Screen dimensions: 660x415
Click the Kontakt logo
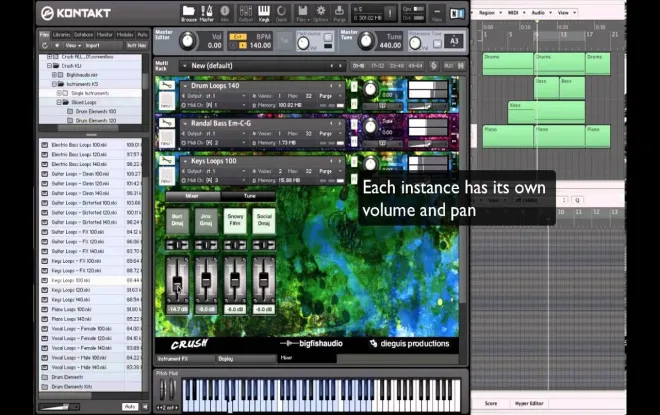76,13
